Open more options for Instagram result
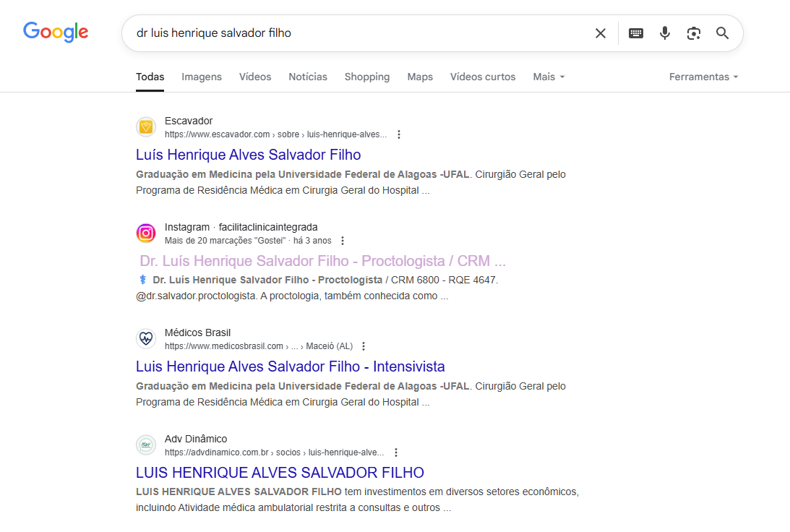 (x=343, y=241)
